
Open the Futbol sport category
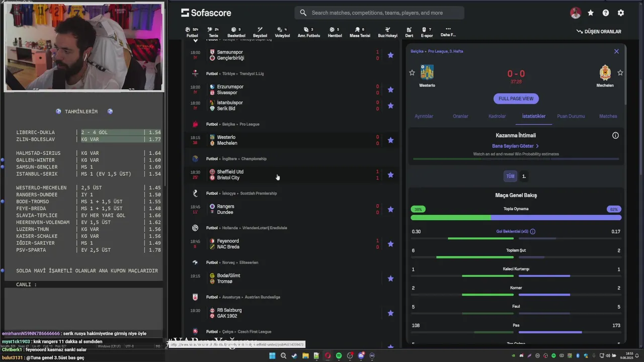point(192,32)
